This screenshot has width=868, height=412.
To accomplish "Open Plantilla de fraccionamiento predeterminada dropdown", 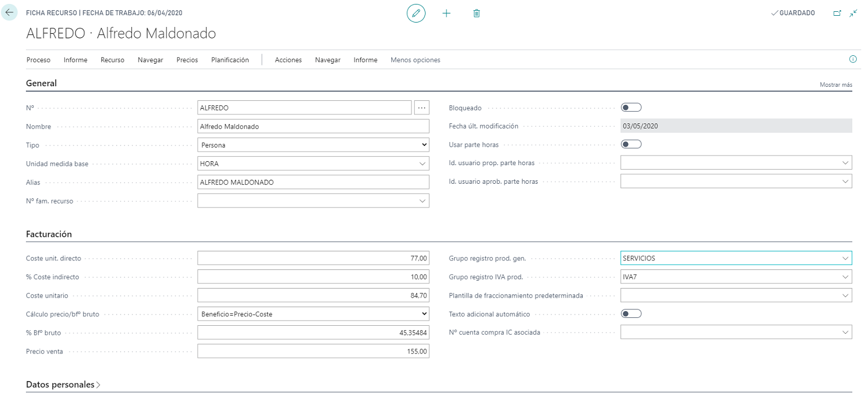I will coord(845,295).
